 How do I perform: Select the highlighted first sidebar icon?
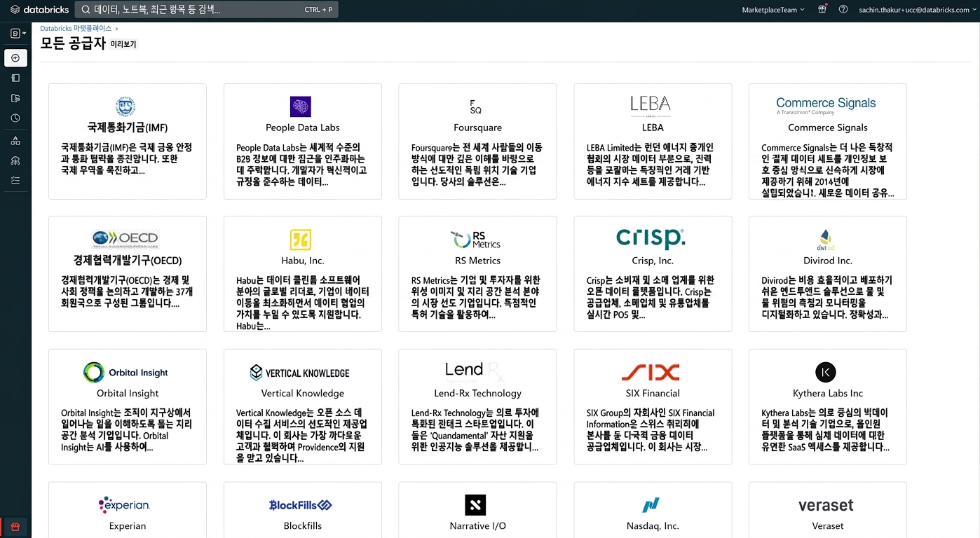[x=15, y=58]
